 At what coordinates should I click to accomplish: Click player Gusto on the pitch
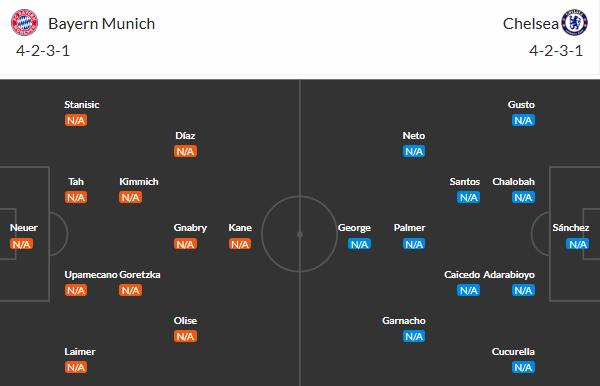pyautogui.click(x=521, y=104)
